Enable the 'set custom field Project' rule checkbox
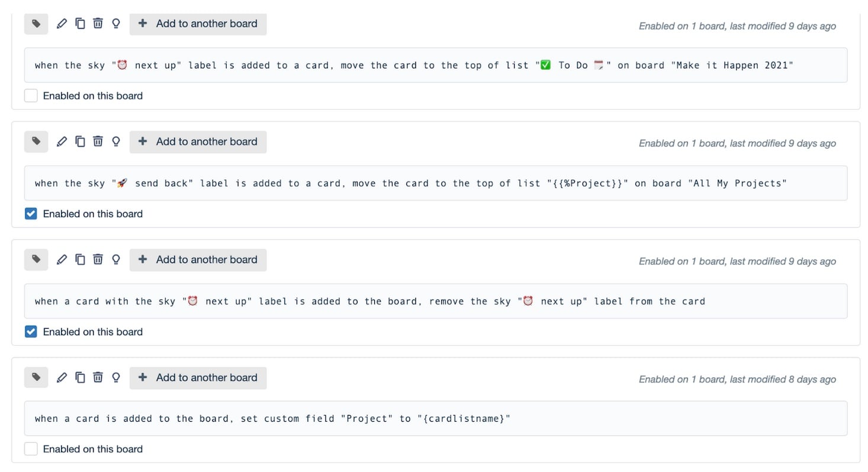Screen dimensions: 868x472 tap(31, 449)
